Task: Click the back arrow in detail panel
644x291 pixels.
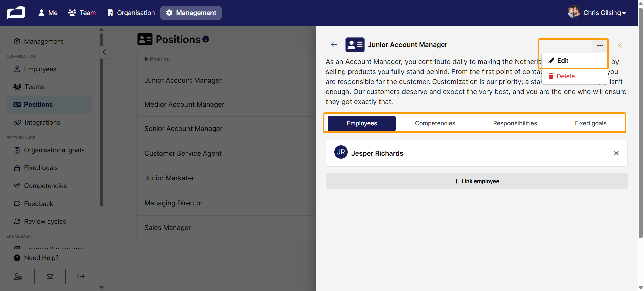Action: (334, 45)
